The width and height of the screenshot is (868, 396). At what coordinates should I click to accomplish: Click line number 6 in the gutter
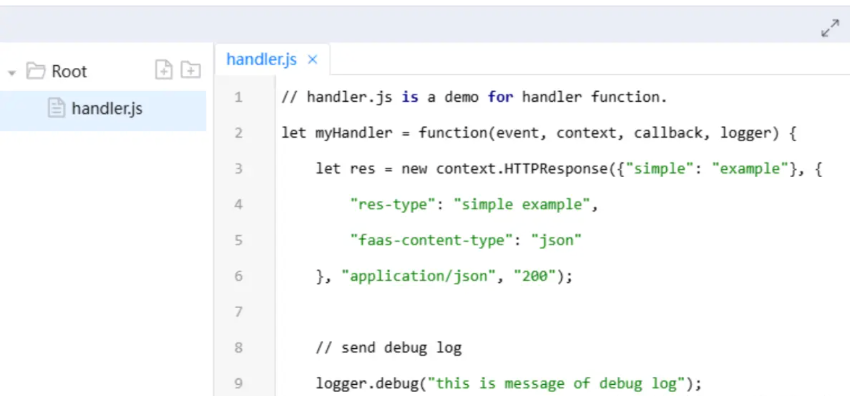coord(238,276)
